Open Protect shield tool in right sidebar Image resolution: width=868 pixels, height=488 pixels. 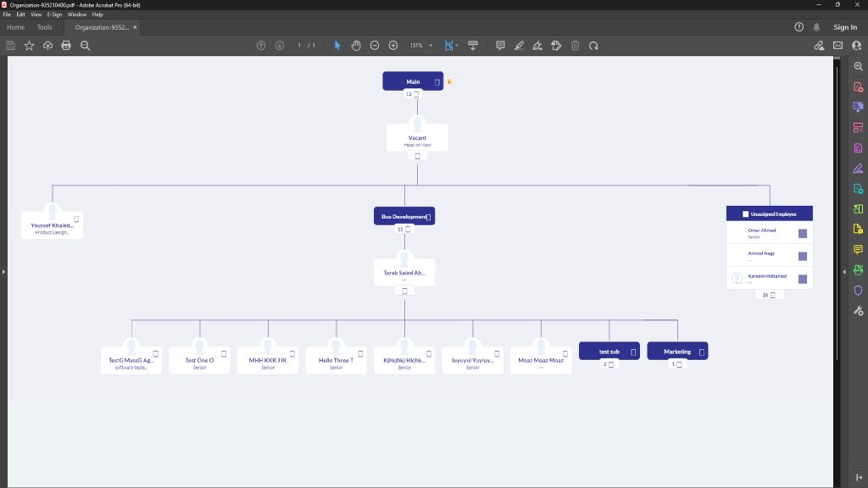tap(858, 291)
